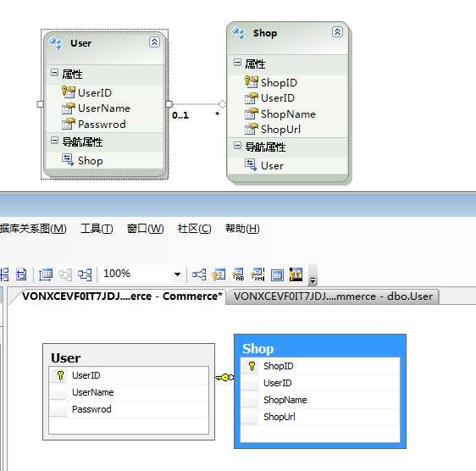Click the primary key icon in Shop table's ShopID row
Image resolution: width=476 pixels, height=471 pixels.
click(252, 366)
